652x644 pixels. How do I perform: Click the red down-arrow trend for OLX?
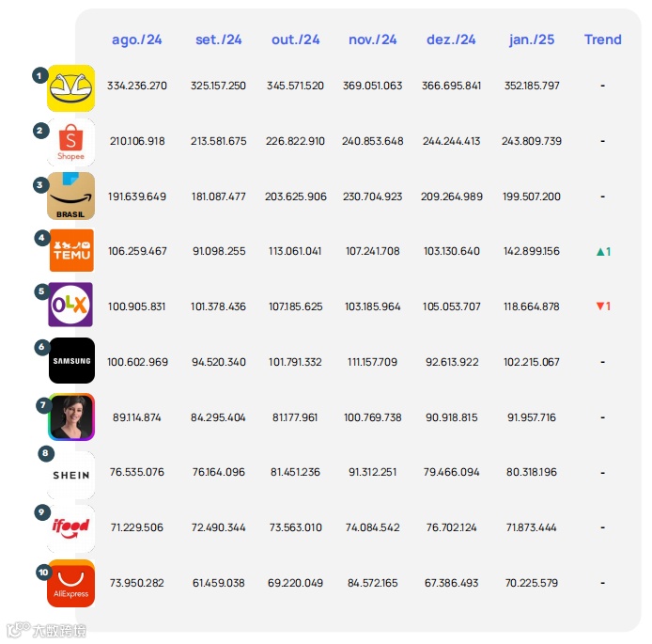pos(603,306)
